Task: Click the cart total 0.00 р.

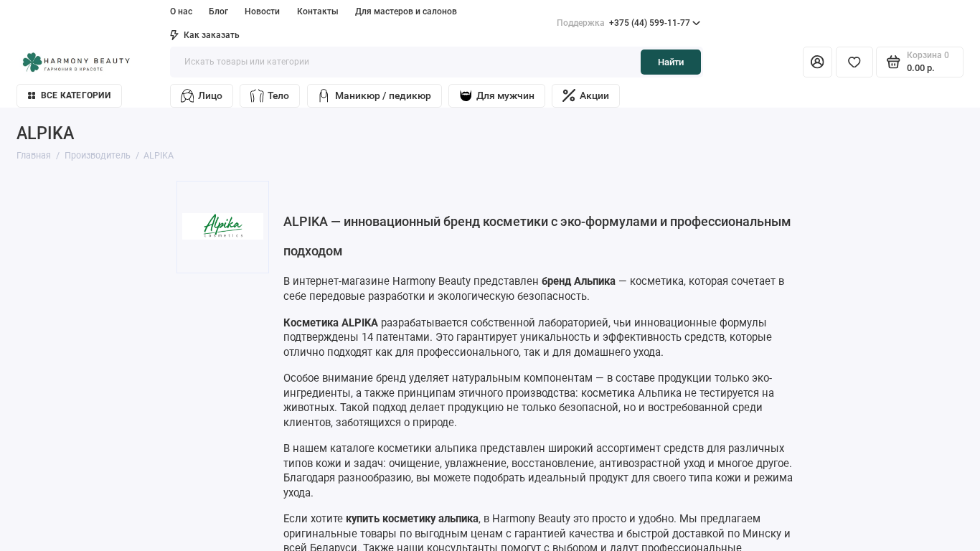Action: point(920,68)
